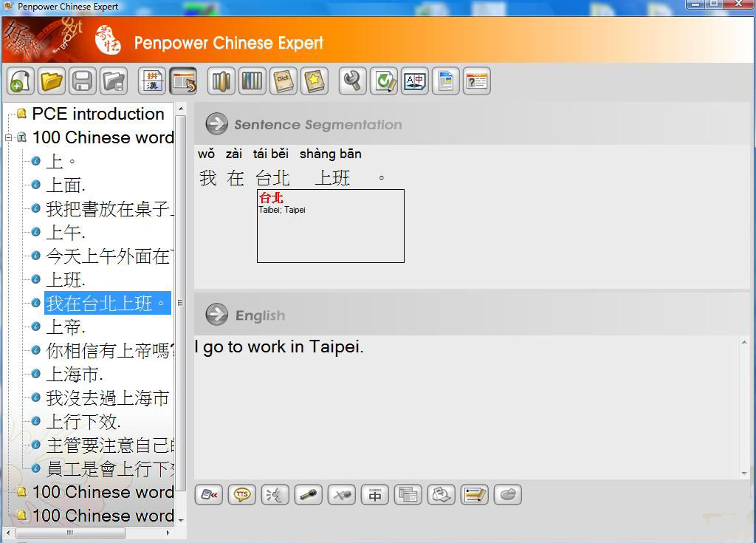Image resolution: width=756 pixels, height=543 pixels.
Task: Select the 我把書放在桌子 sentence entry
Action: click(109, 209)
